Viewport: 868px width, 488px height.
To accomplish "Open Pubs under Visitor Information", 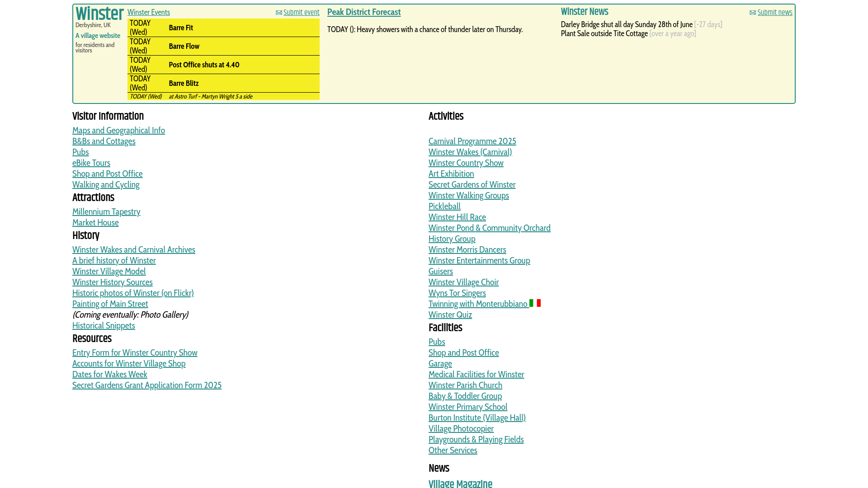I will (x=80, y=152).
